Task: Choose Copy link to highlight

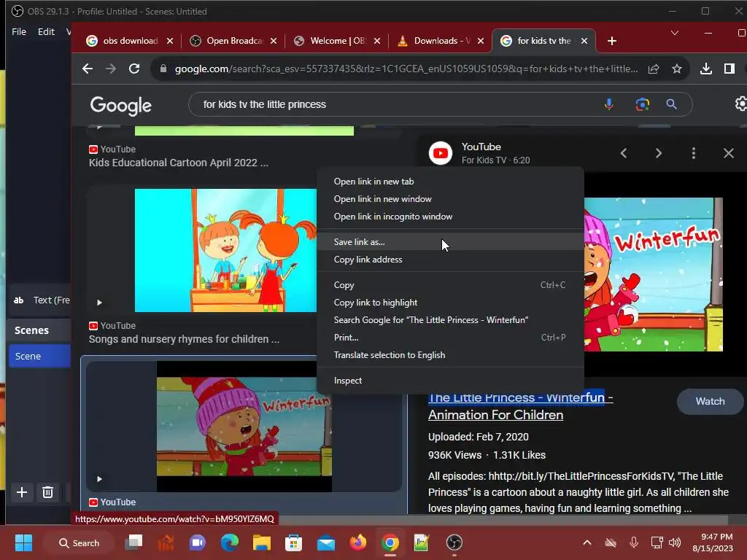Action: tap(450, 303)
